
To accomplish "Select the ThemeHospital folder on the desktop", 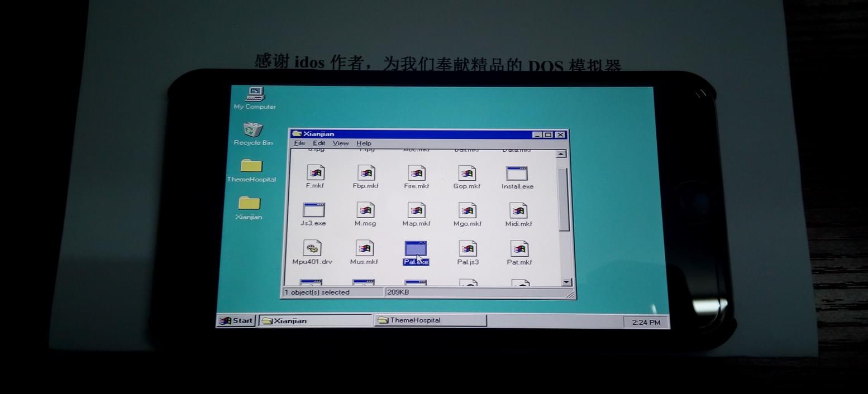I will (251, 166).
